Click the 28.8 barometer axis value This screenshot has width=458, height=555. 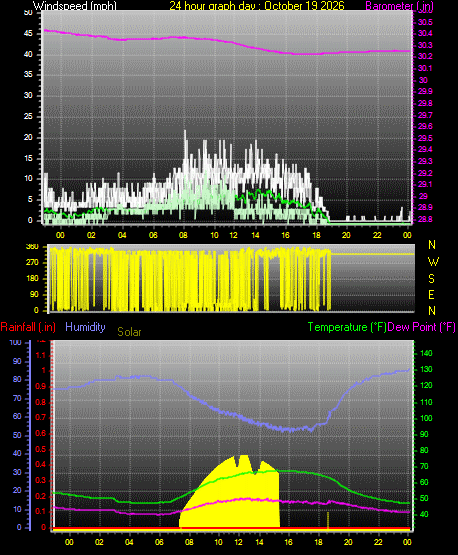click(425, 219)
